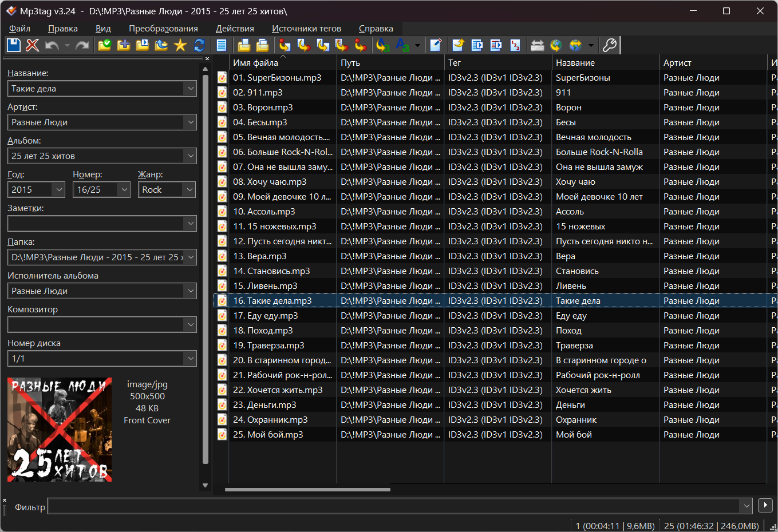Image resolution: width=778 pixels, height=532 pixels.
Task: Open the Источники тегов menu
Action: (x=306, y=29)
